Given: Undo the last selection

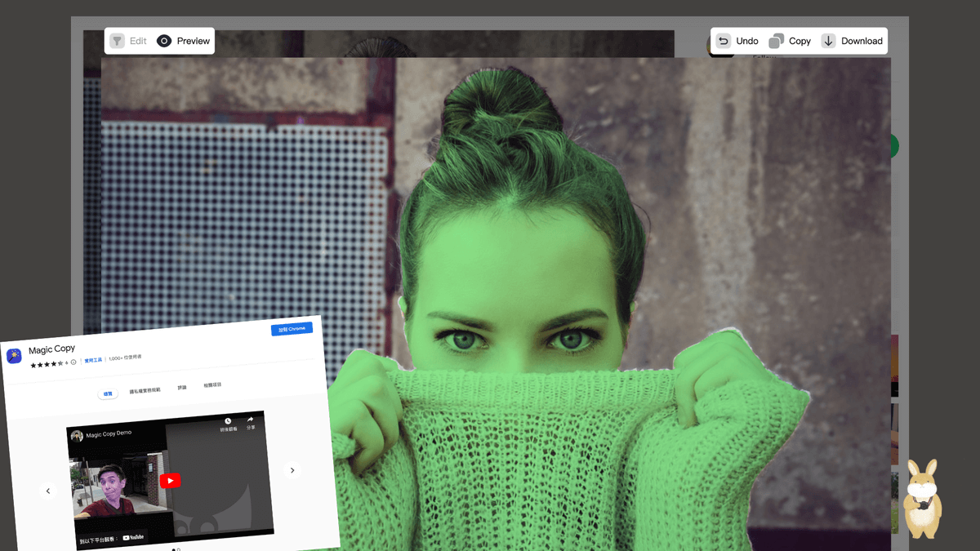Looking at the screenshot, I should (737, 41).
